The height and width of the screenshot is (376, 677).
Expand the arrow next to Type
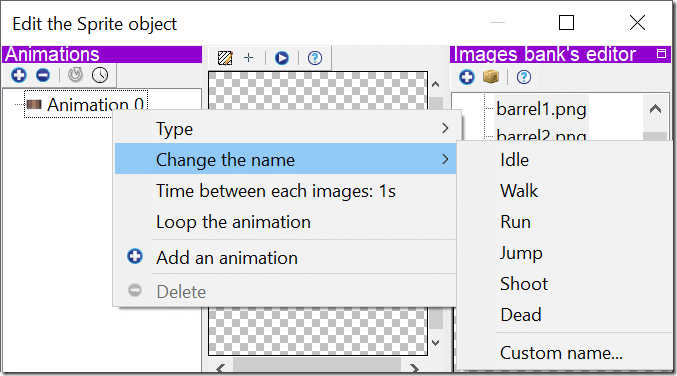click(x=445, y=128)
